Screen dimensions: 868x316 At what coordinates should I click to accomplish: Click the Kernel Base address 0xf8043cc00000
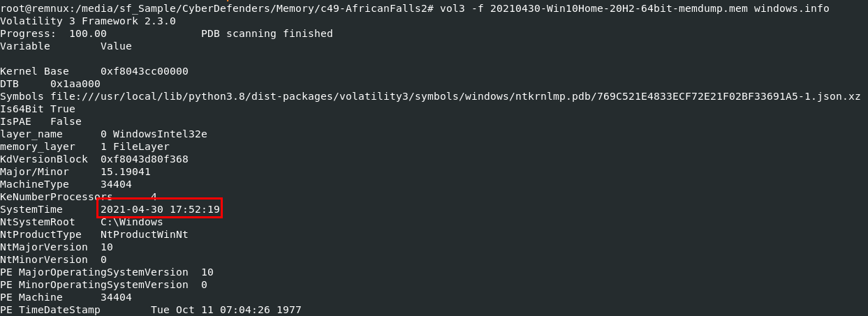[x=144, y=71]
